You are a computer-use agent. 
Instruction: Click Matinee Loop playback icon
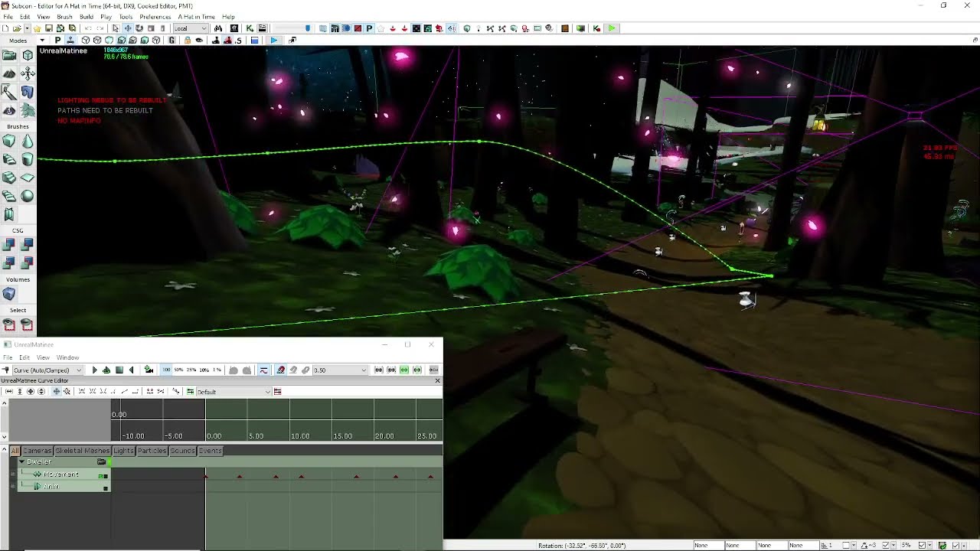(x=106, y=370)
